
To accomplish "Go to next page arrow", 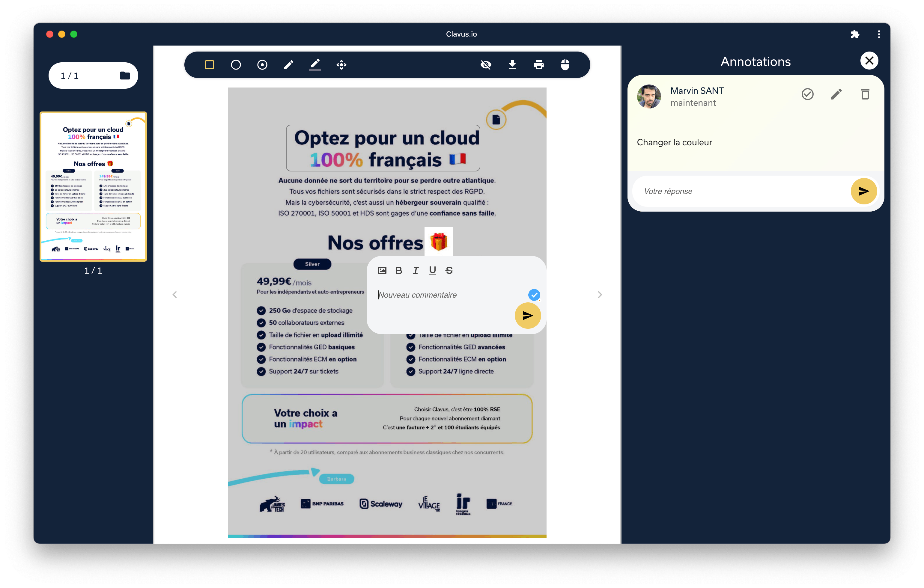I will click(x=600, y=295).
